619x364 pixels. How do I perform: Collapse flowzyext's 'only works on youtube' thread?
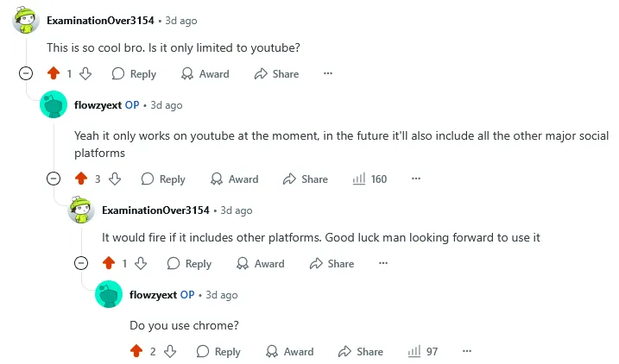click(x=54, y=179)
